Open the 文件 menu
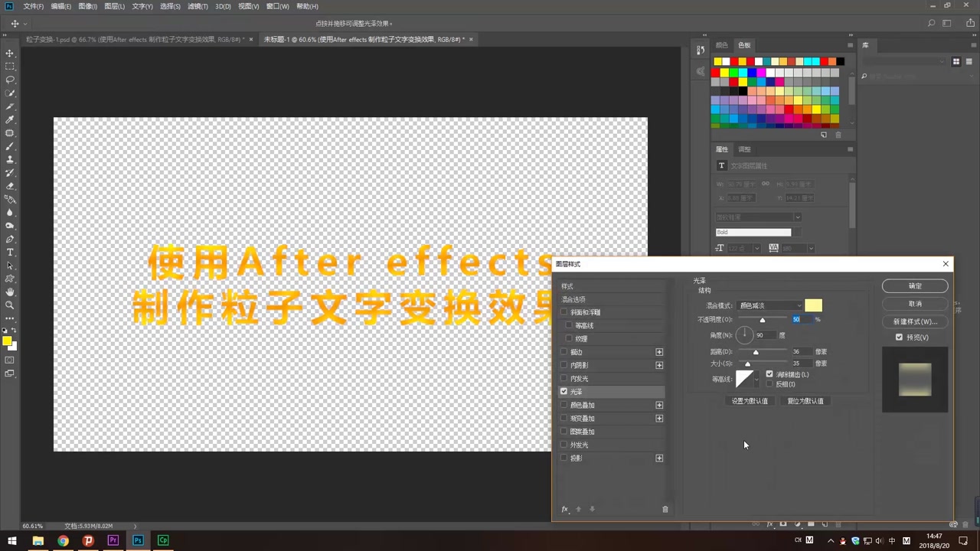 33,6
